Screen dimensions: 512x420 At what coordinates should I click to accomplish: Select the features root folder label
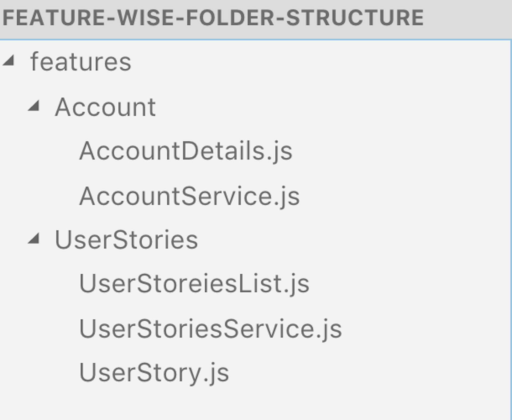point(81,62)
